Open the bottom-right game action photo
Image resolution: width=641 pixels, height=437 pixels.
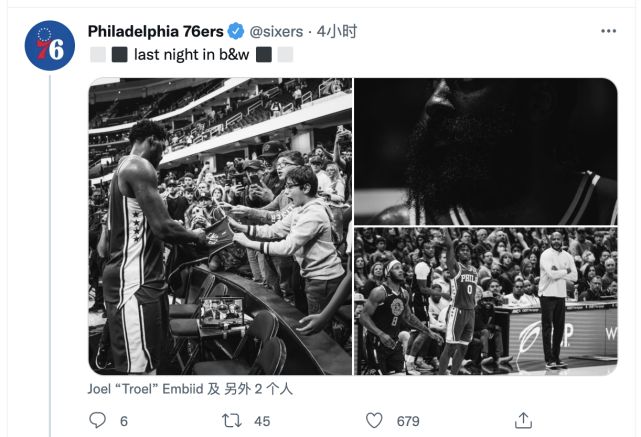click(x=485, y=300)
